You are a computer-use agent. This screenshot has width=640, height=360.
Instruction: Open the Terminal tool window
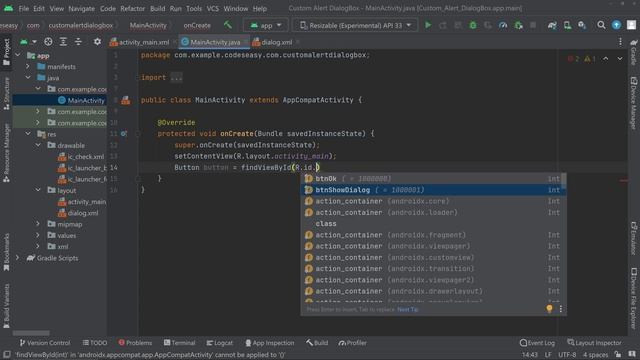(179, 343)
